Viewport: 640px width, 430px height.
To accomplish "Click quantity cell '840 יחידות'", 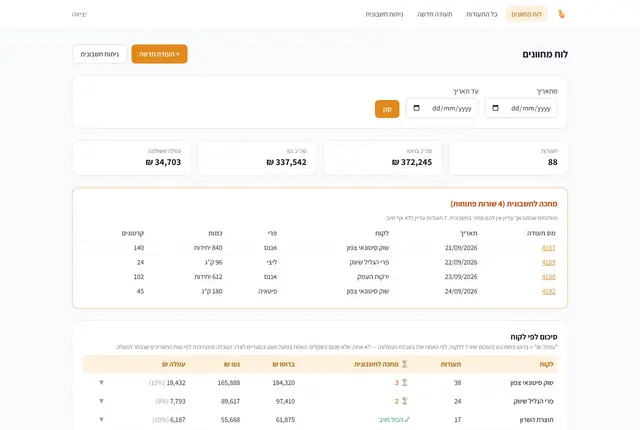I will [208, 248].
